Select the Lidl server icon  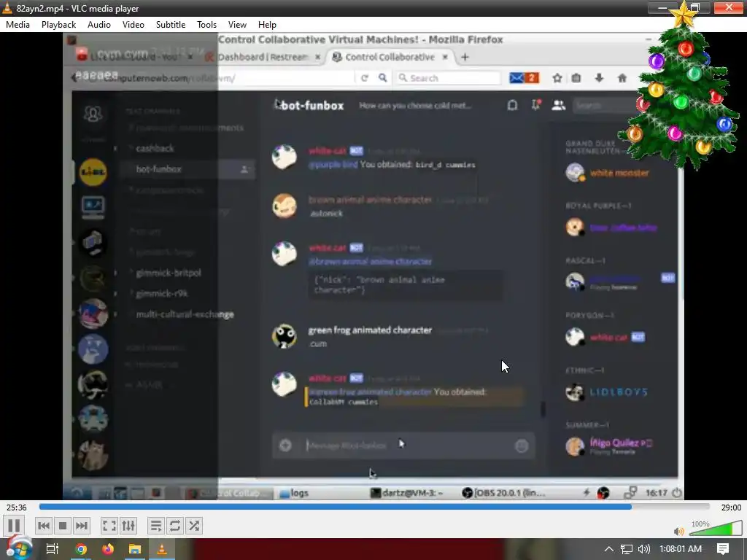[x=93, y=172]
